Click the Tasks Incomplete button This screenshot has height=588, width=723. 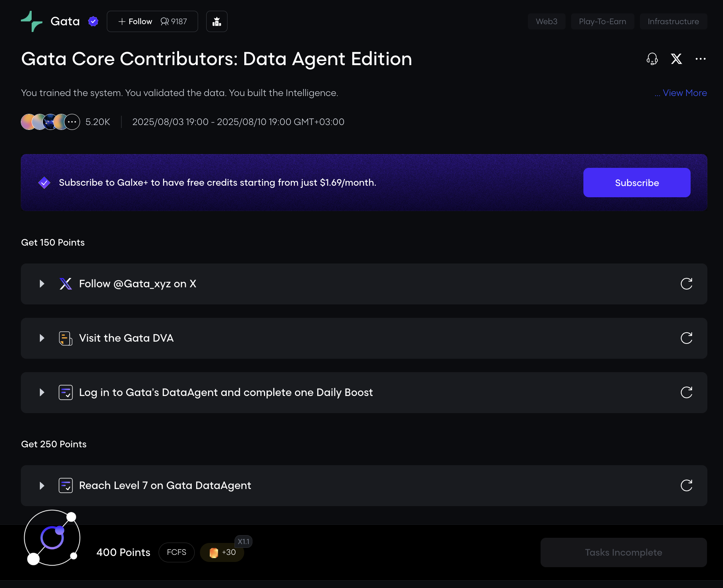pos(623,552)
